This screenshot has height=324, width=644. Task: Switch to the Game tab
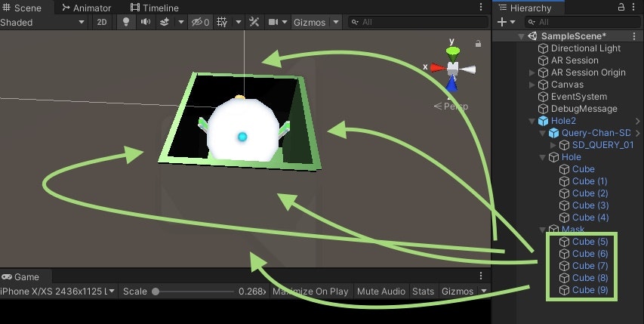20,276
